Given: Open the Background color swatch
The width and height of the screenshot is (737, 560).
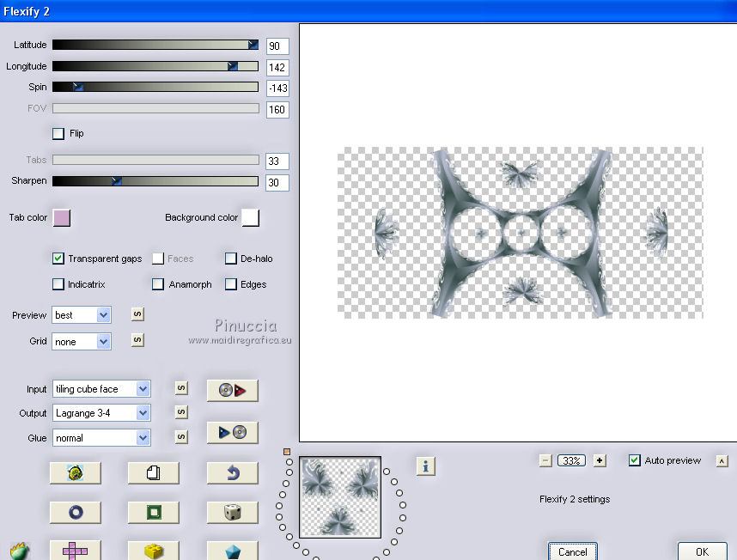Looking at the screenshot, I should [251, 218].
